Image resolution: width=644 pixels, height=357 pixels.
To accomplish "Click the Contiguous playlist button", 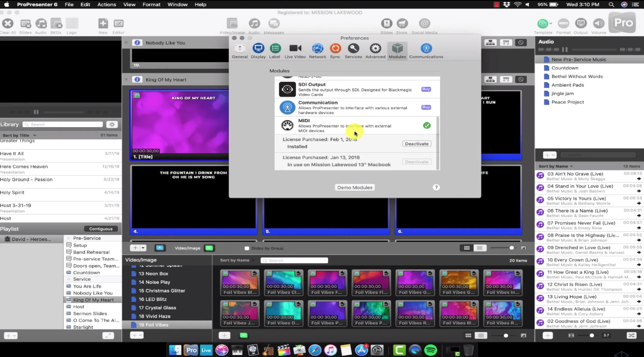I will (x=101, y=229).
